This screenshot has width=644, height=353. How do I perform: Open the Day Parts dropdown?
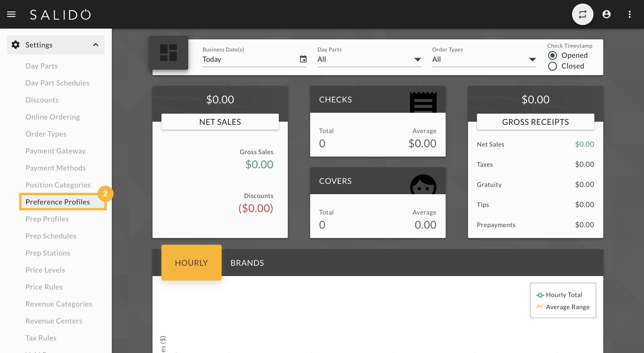[369, 59]
